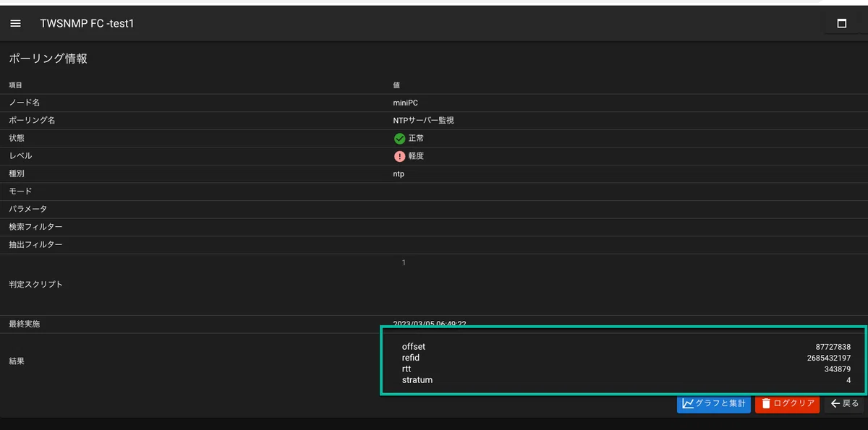The image size is (868, 430).
Task: Select the 最終実施 row label
Action: point(24,324)
